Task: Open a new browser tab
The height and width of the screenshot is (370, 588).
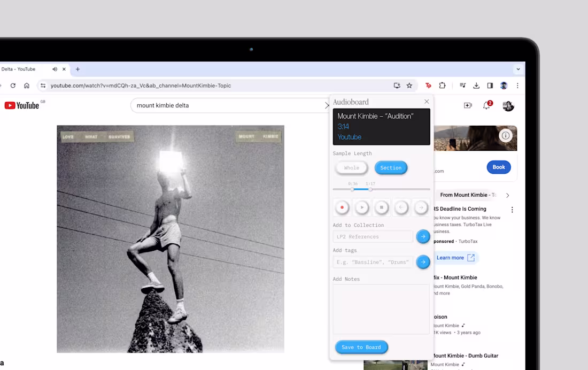Action: [78, 69]
